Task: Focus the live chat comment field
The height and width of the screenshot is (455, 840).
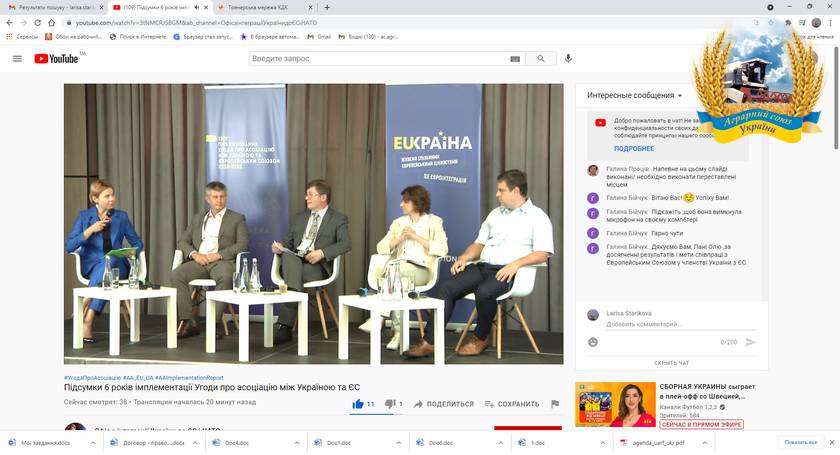Action: click(x=681, y=324)
